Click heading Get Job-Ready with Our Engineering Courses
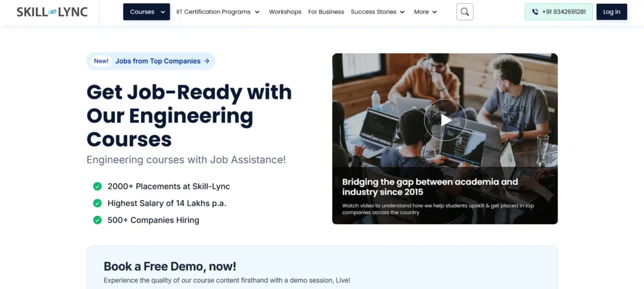The height and width of the screenshot is (289, 644). [189, 115]
